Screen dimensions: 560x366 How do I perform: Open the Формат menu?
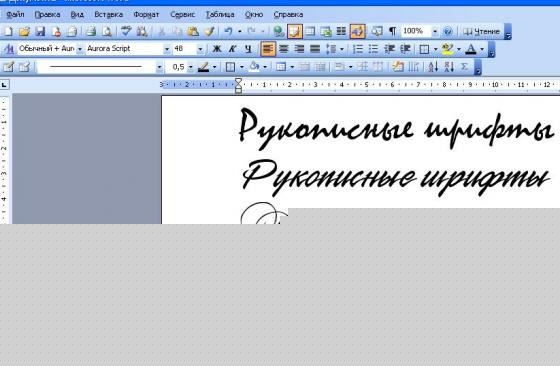(x=146, y=15)
